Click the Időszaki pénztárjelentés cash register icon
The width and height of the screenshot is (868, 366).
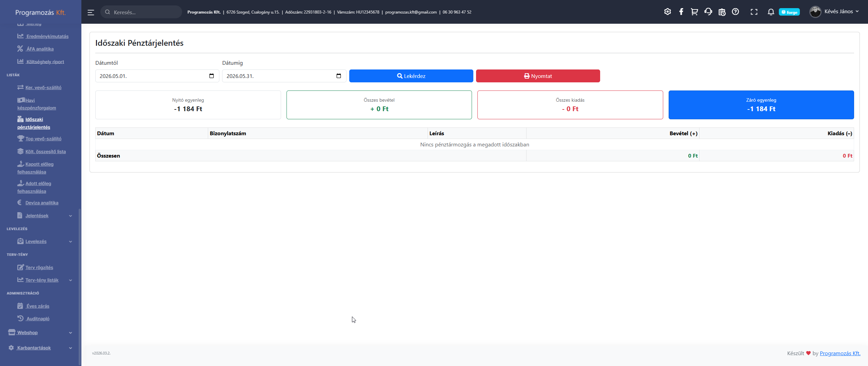tap(20, 119)
